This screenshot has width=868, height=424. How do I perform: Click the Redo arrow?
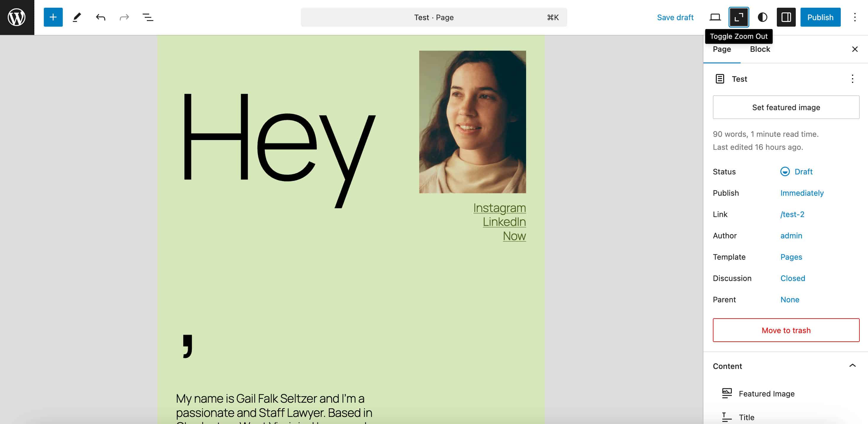click(124, 17)
